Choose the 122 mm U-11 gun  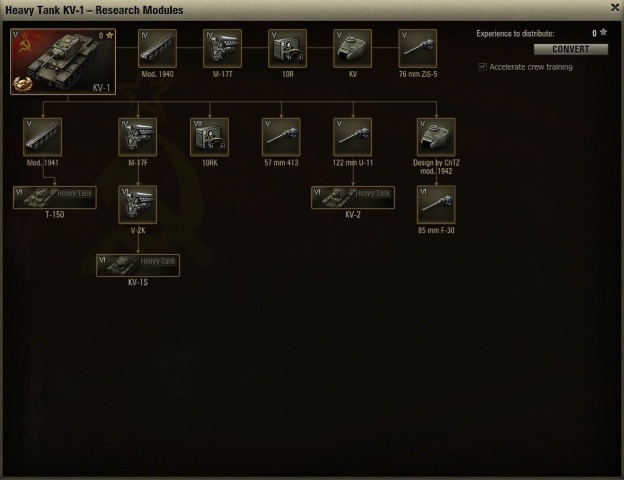click(x=353, y=137)
